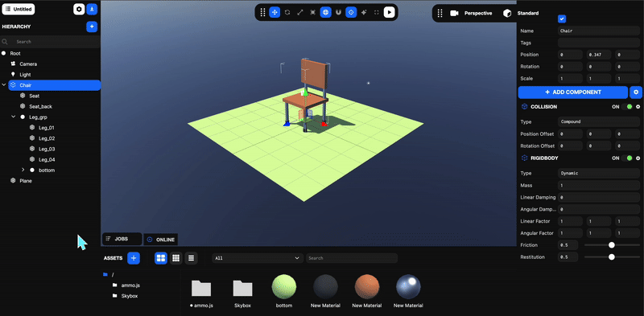
Task: Select the Rotate gizmo tool
Action: click(x=287, y=12)
